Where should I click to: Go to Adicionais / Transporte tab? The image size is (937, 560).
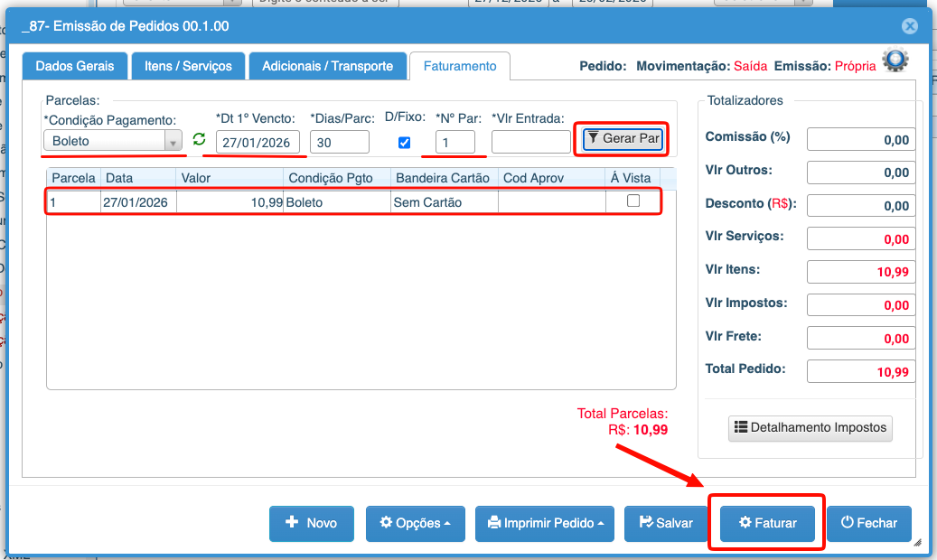327,66
